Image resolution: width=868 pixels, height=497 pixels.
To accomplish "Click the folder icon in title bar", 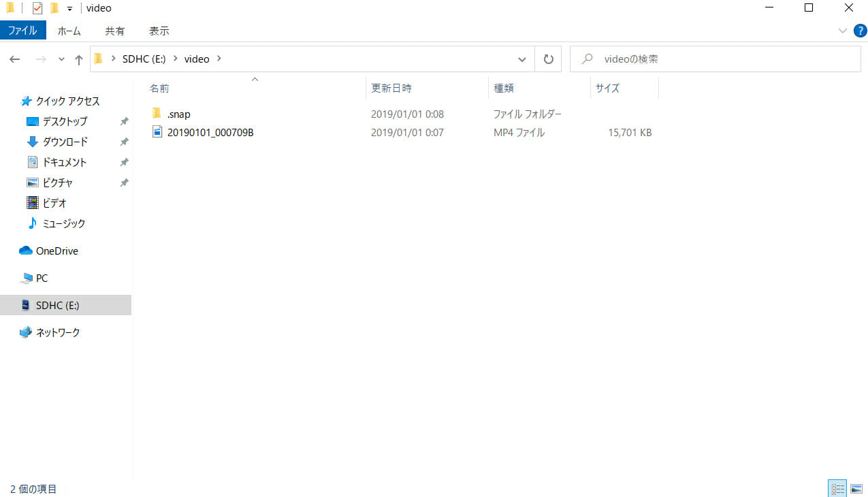I will (10, 8).
